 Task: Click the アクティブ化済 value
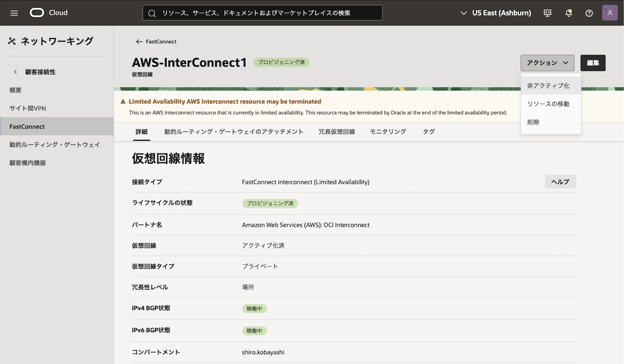(263, 246)
